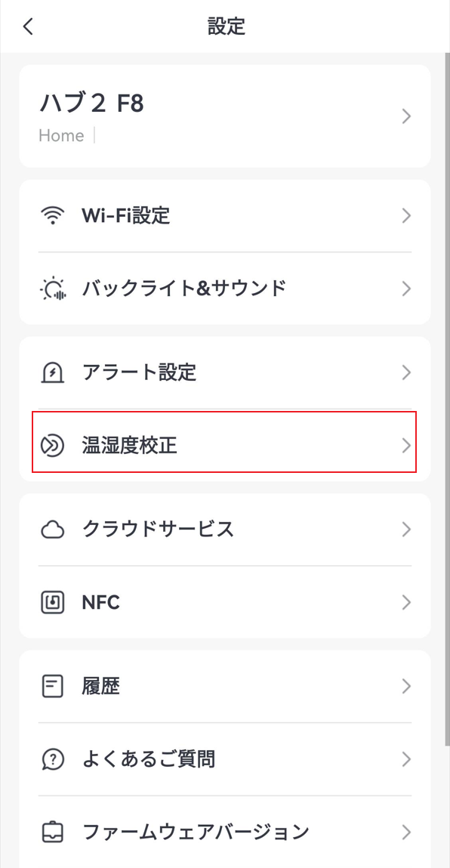Click the cloud service icon
The height and width of the screenshot is (868, 450).
[x=53, y=530]
